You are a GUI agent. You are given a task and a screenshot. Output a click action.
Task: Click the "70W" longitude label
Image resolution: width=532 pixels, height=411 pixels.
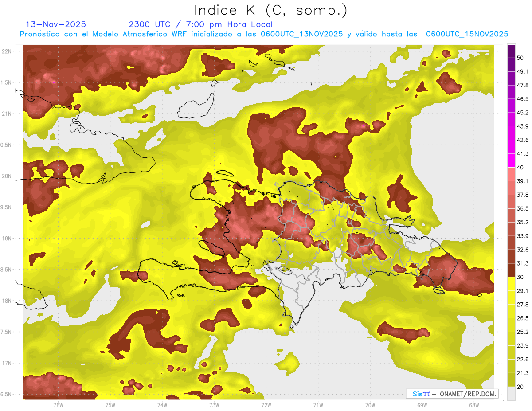pyautogui.click(x=370, y=405)
